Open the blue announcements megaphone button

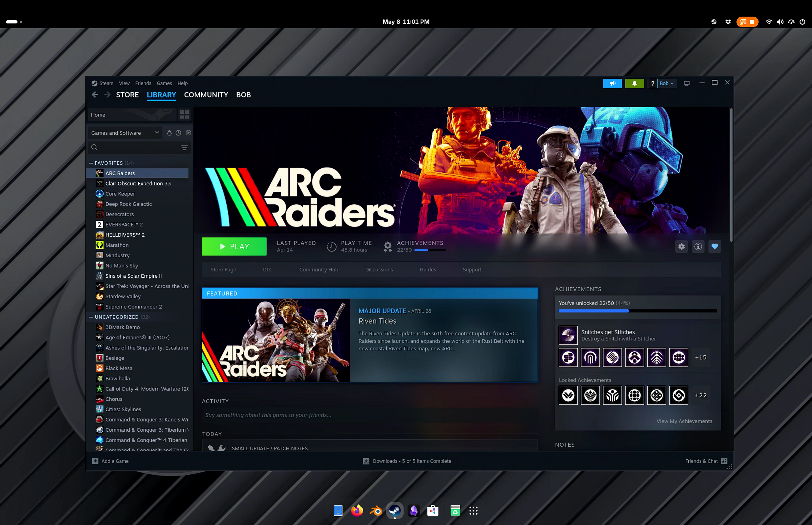click(612, 83)
